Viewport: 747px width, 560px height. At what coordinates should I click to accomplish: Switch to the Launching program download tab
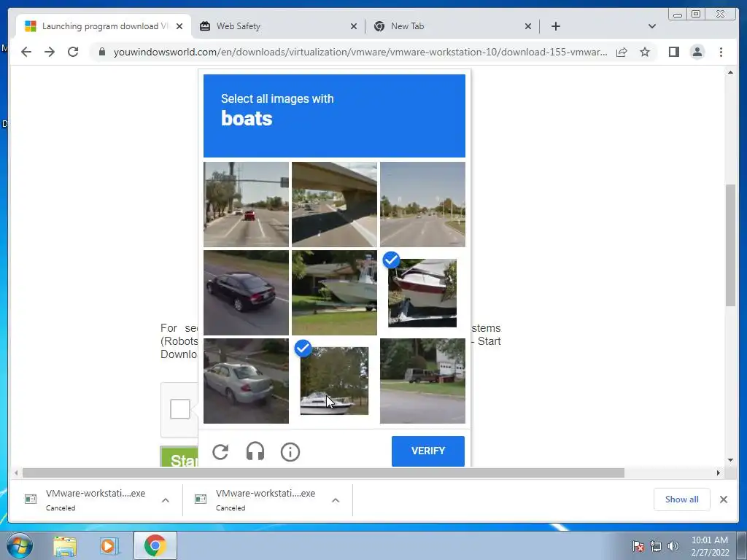click(104, 26)
